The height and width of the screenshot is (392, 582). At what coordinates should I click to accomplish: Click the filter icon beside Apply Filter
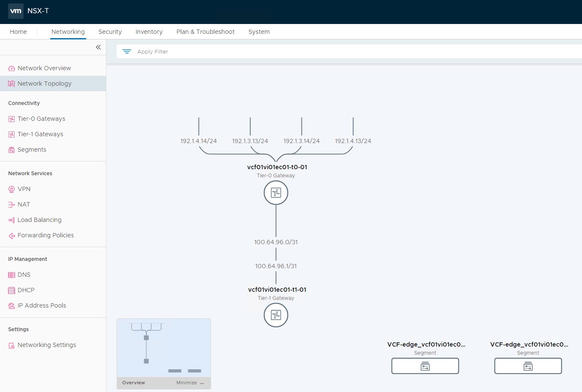(127, 51)
